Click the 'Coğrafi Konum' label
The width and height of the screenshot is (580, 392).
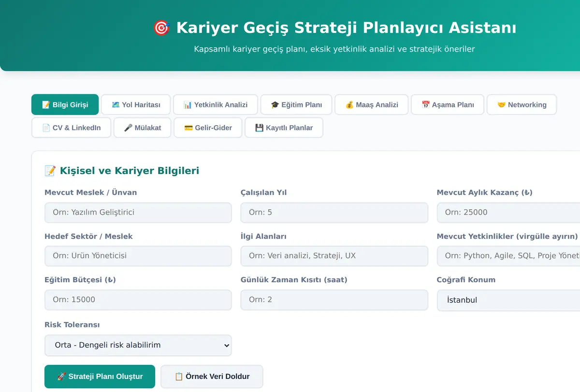click(x=466, y=280)
